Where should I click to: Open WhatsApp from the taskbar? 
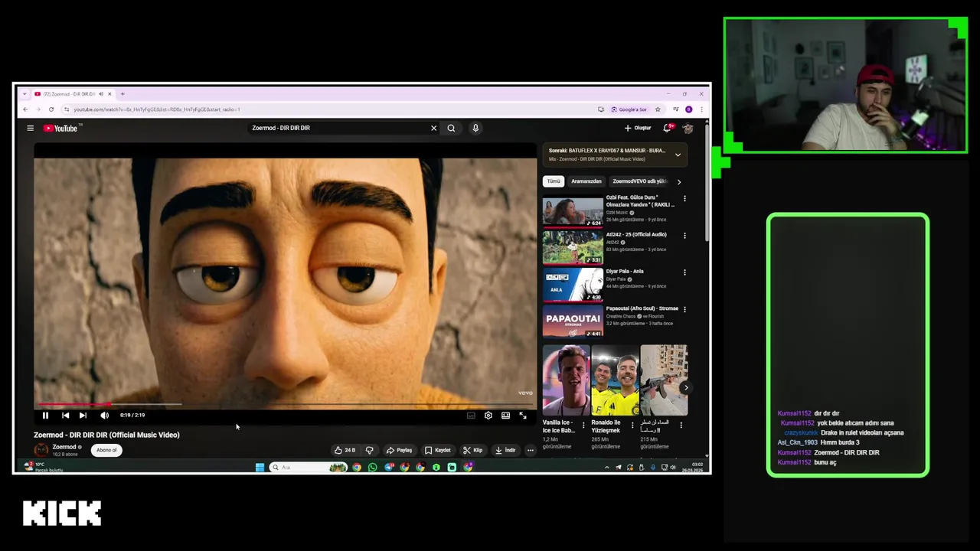click(x=373, y=467)
